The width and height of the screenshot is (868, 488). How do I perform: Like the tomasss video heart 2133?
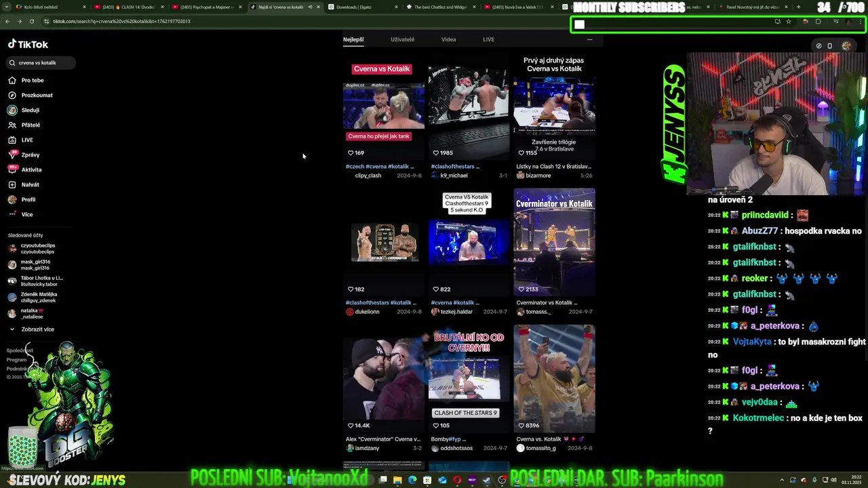pyautogui.click(x=521, y=289)
